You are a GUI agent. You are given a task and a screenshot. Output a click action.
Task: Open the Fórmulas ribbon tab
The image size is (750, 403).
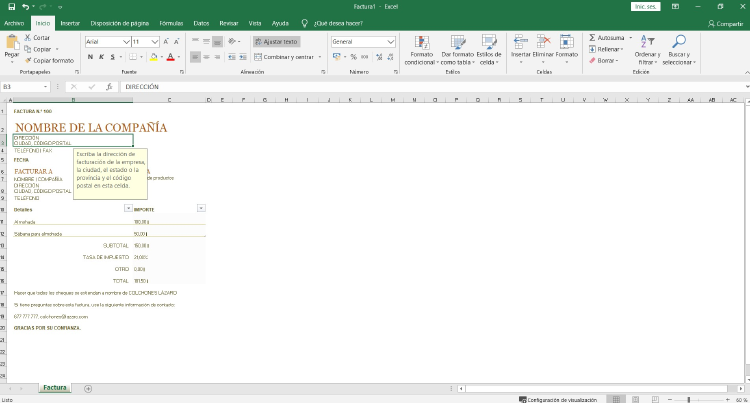171,22
